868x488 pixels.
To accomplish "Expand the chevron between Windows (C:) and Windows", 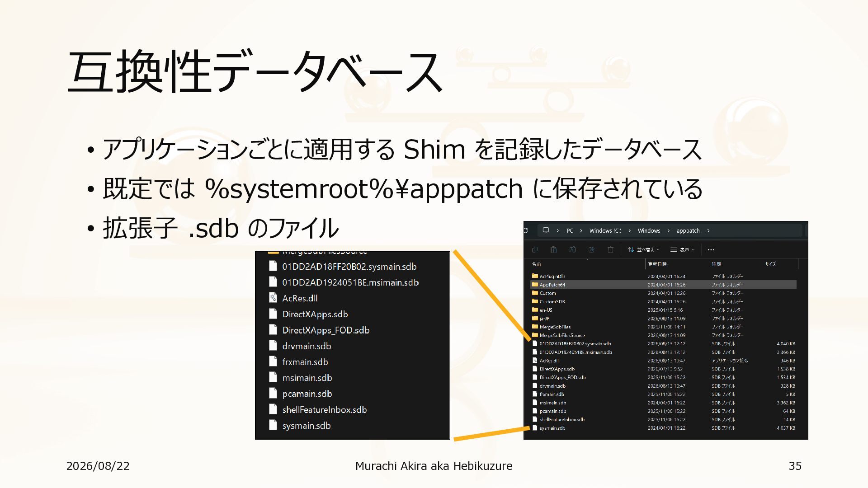I will (x=629, y=230).
